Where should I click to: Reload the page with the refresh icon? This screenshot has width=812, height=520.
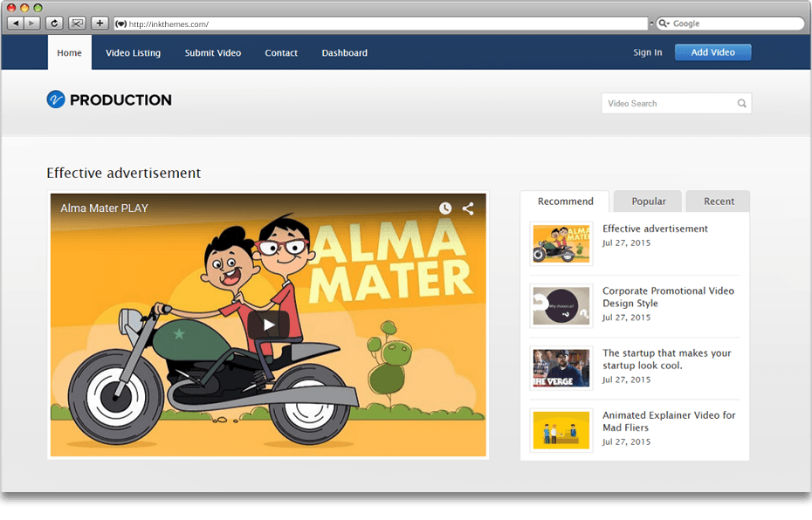[x=54, y=24]
